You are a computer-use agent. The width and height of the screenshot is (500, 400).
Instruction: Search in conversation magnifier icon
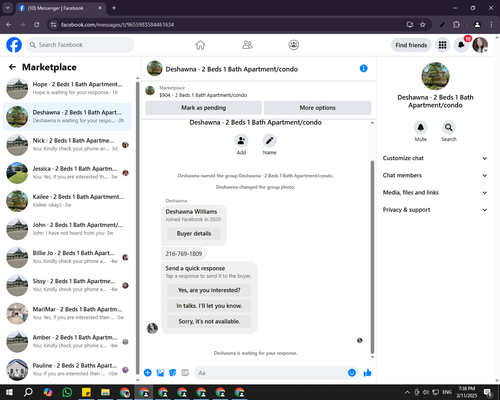coord(449,127)
